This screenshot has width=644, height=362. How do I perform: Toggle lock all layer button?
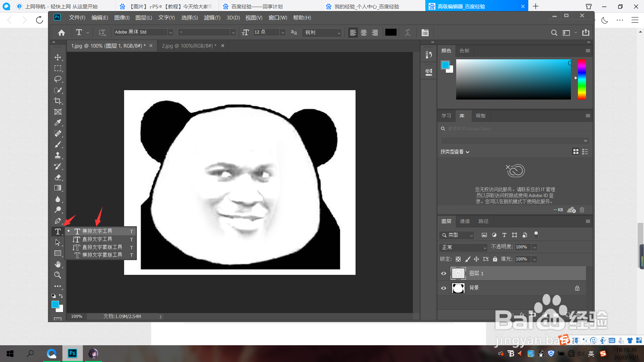click(495, 259)
